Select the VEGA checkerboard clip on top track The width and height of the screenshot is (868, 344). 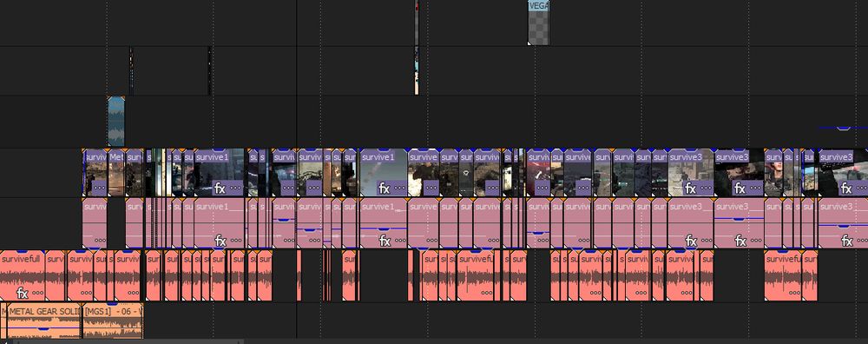pos(539,23)
